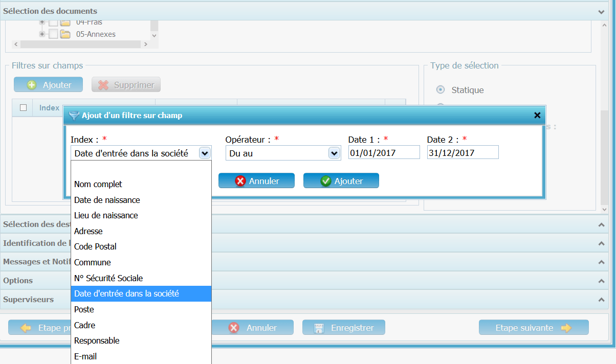Click the Enregistrer save icon button

pyautogui.click(x=344, y=328)
